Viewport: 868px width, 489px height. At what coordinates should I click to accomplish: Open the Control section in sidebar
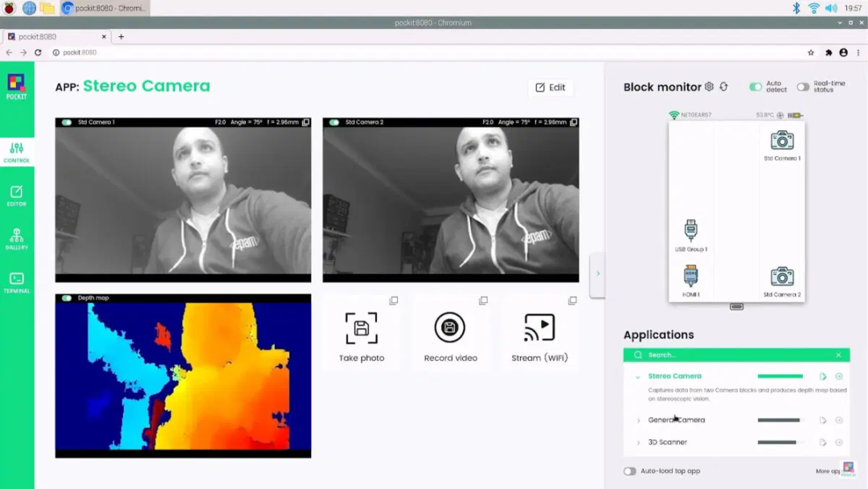17,152
